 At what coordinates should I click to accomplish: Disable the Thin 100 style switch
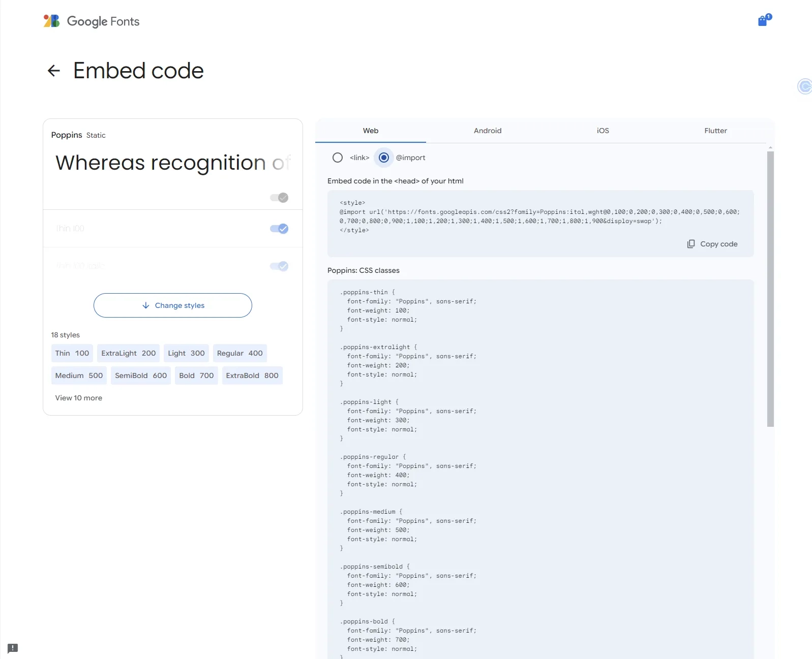[279, 229]
